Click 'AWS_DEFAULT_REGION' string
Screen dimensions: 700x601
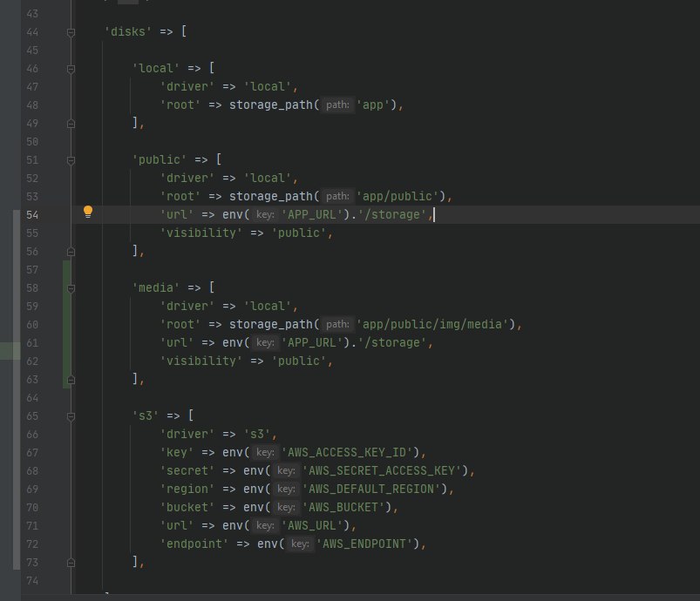(x=371, y=489)
